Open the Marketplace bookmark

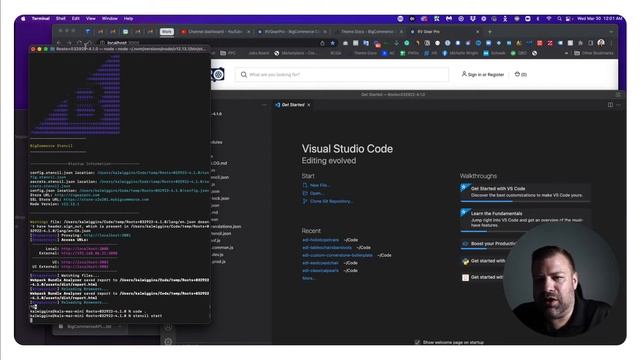296,53
